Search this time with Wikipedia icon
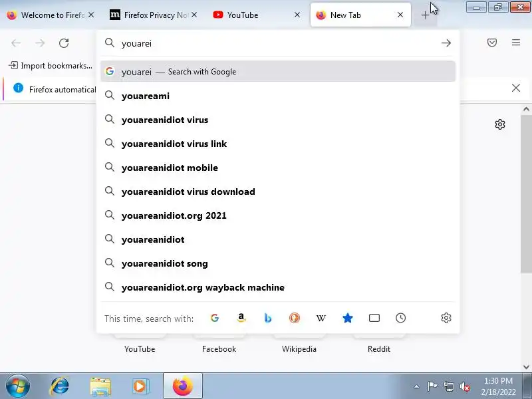Viewport: 532px width, 399px height. coord(321,318)
